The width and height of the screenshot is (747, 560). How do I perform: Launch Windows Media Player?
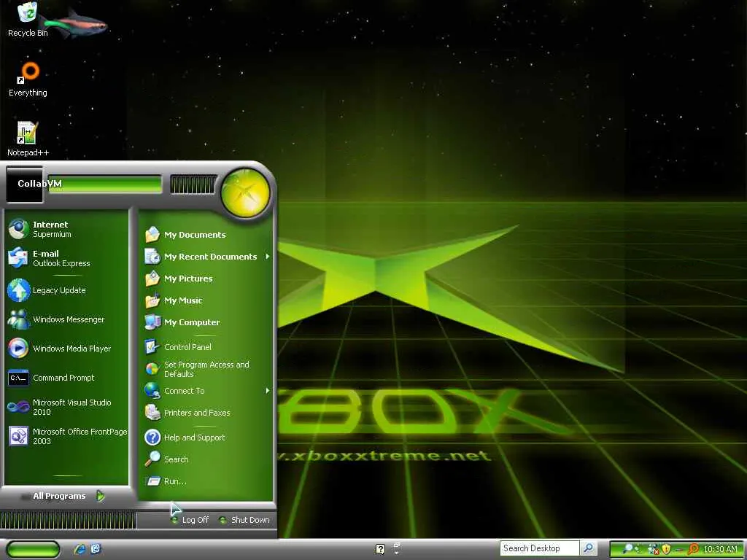coord(66,348)
